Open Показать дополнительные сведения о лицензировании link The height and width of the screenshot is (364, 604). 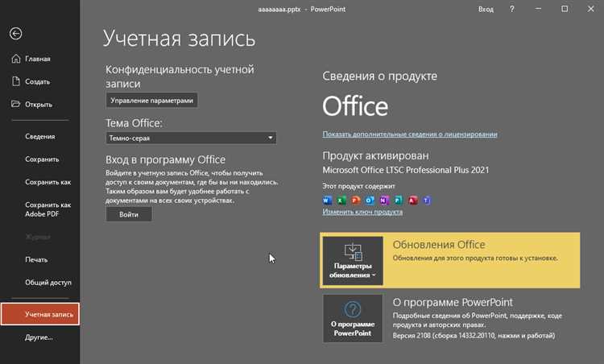[410, 134]
